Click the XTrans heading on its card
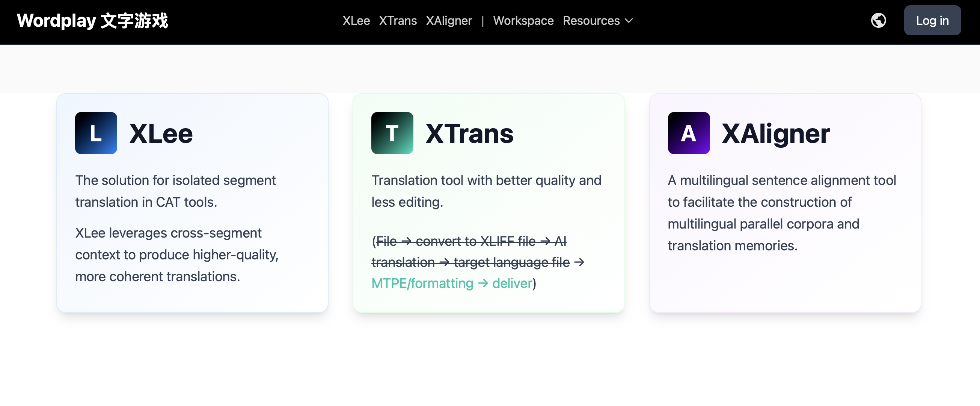Image resolution: width=980 pixels, height=406 pixels. coord(469,133)
